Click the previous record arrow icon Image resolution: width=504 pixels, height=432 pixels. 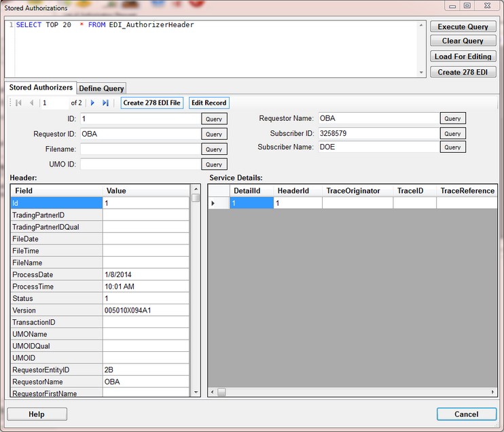(x=31, y=103)
